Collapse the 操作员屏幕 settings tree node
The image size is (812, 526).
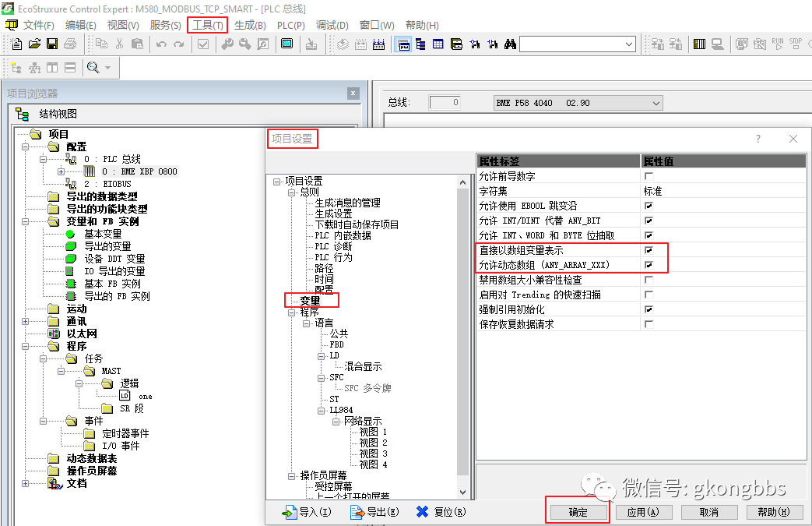click(291, 475)
